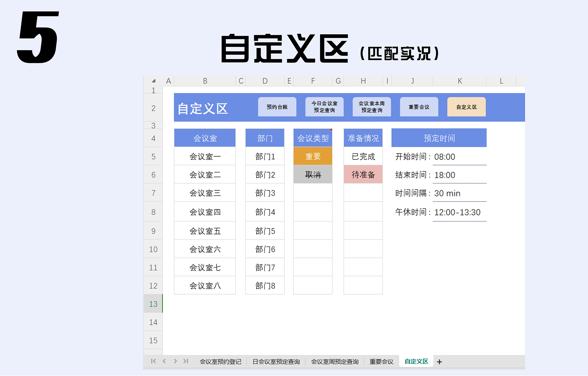Click next sheet navigation arrow
The image size is (588, 376).
click(175, 361)
